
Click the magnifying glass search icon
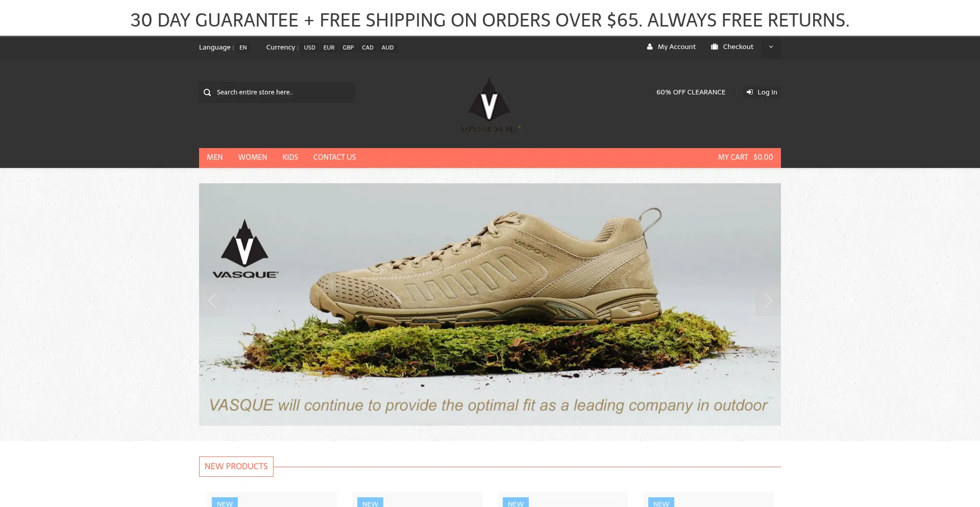click(207, 92)
